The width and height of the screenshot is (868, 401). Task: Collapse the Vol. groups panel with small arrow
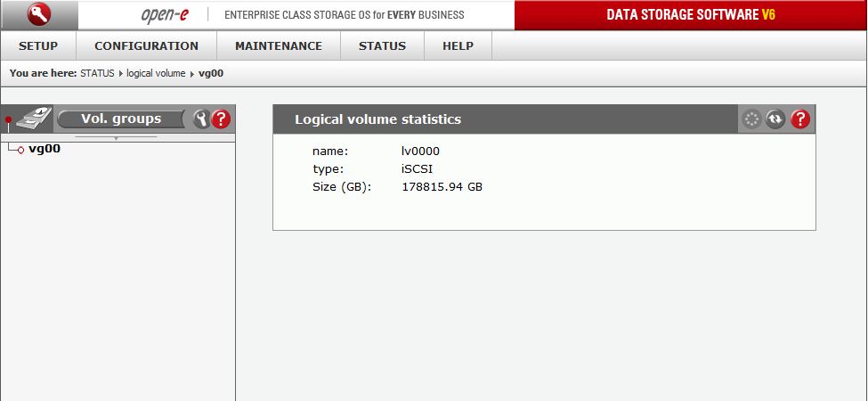116,139
